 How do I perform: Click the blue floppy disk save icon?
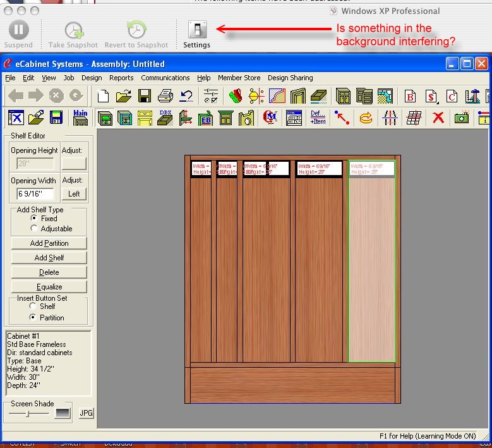pyautogui.click(x=56, y=118)
